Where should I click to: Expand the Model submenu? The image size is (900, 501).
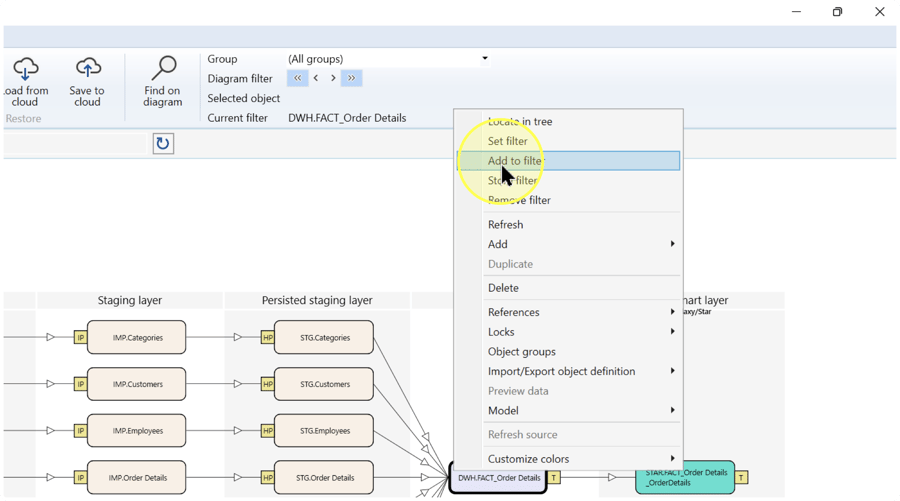[x=581, y=410]
